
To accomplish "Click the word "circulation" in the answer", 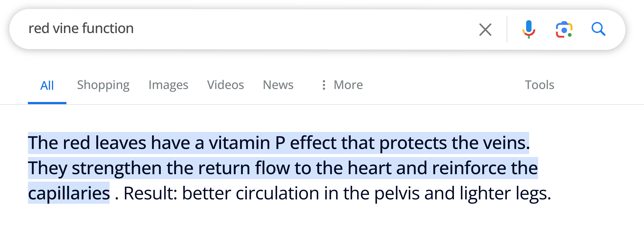I will coord(277,193).
